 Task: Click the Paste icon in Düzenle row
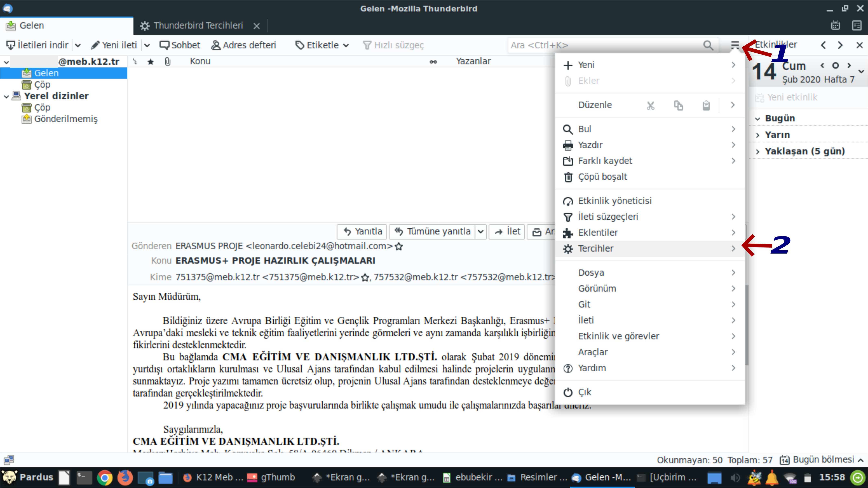pyautogui.click(x=706, y=105)
